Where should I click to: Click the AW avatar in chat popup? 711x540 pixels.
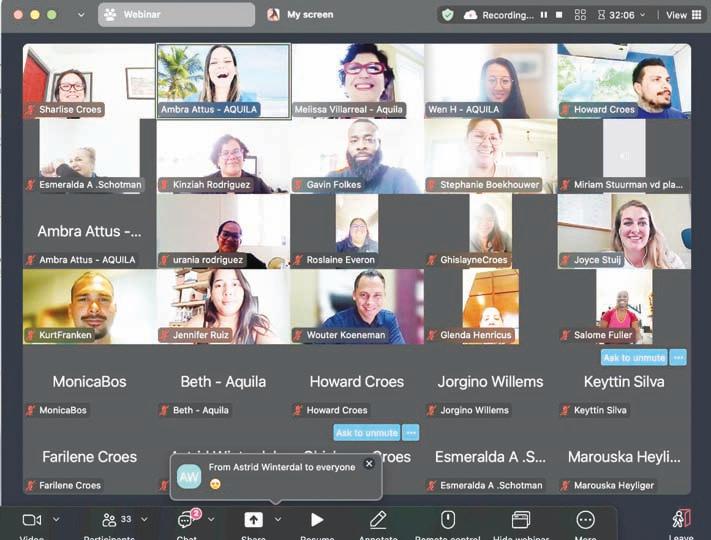pyautogui.click(x=189, y=477)
